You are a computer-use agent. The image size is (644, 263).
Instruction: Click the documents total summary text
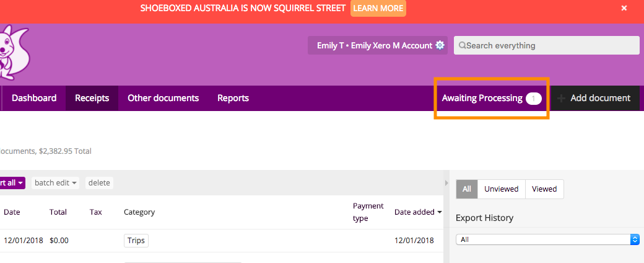point(46,151)
